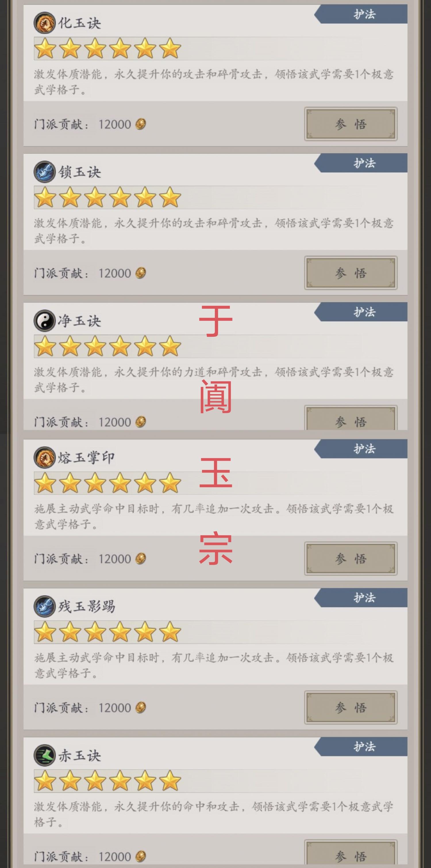Tap the 残玉影踢 blue kick icon
Viewport: 431px width, 868px height.
45,606
